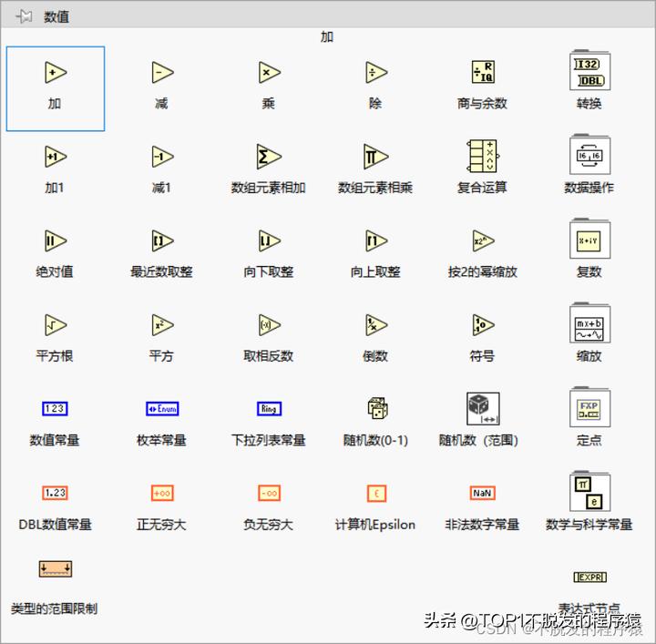Image resolution: width=656 pixels, height=644 pixels.
Task: Select the 加1 increment function
Action: [56, 157]
